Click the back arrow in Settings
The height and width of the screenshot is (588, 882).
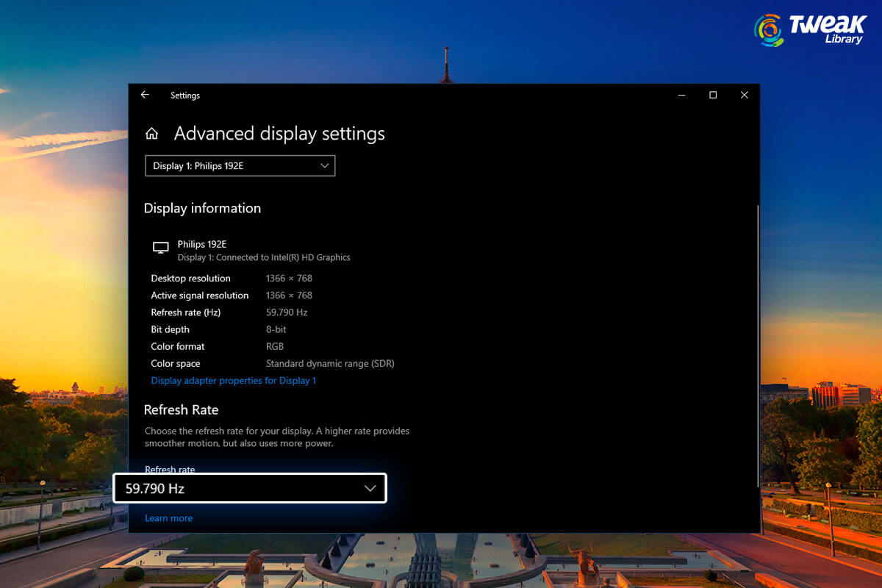[x=144, y=95]
